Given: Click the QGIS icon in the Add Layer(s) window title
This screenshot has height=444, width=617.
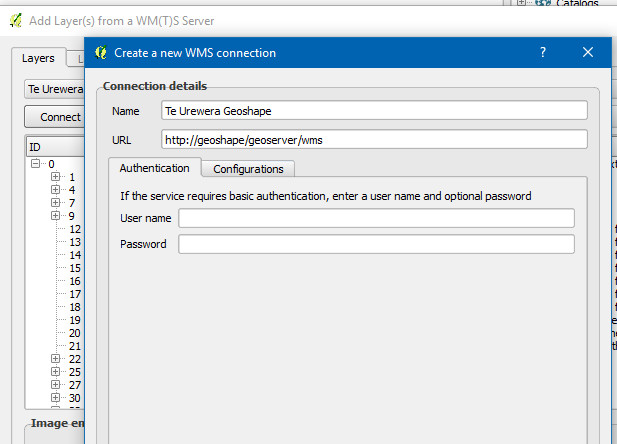Looking at the screenshot, I should click(16, 20).
